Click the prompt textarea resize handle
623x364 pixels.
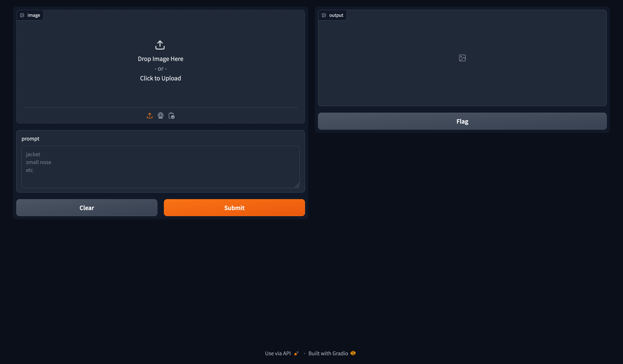coord(297,185)
